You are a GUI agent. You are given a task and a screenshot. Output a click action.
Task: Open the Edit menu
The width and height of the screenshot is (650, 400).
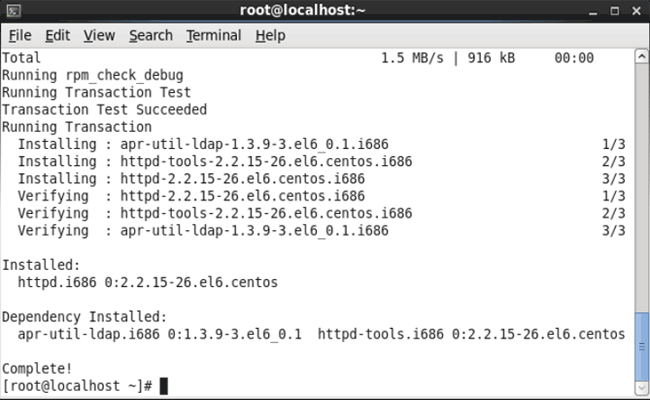[x=57, y=35]
